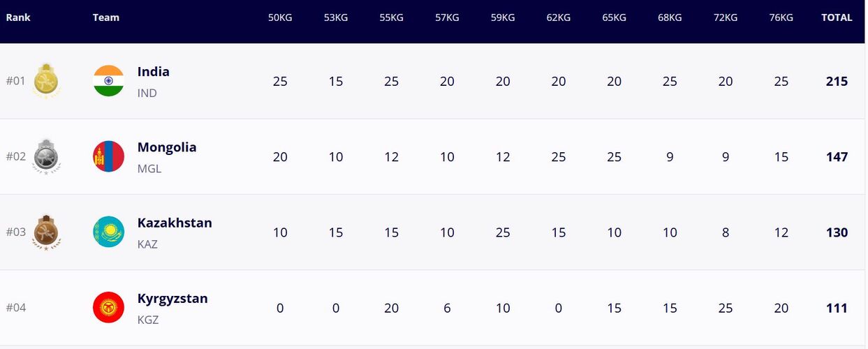Click the 76KG column header

[781, 17]
